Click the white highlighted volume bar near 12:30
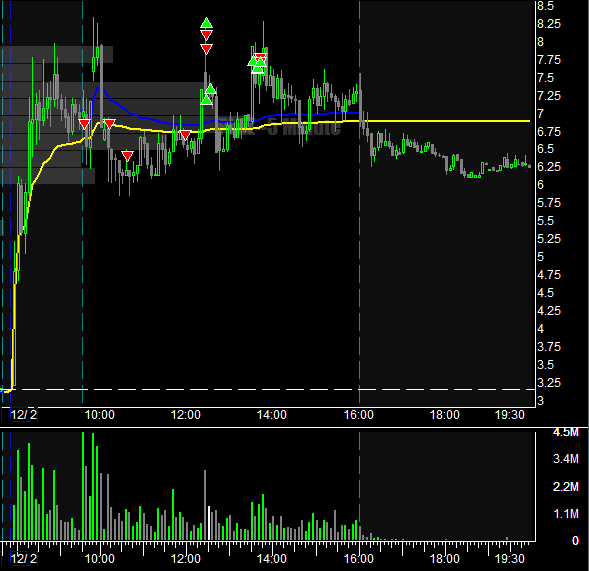 coord(209,523)
